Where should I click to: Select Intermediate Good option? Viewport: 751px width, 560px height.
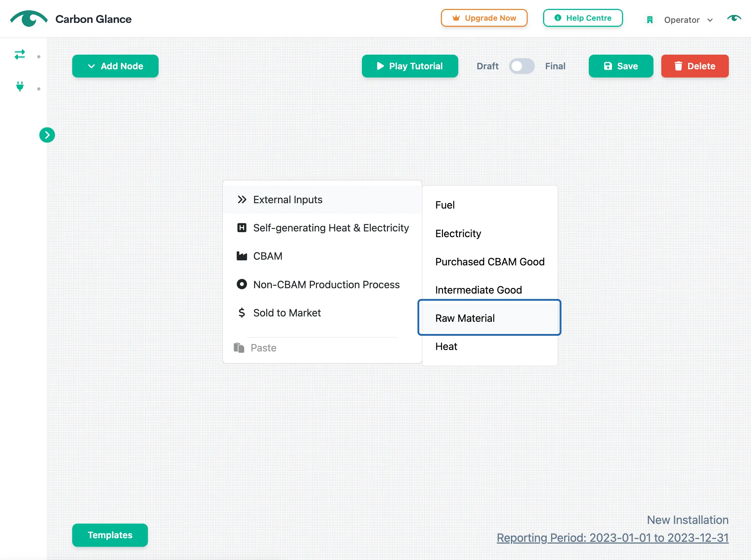coord(490,290)
